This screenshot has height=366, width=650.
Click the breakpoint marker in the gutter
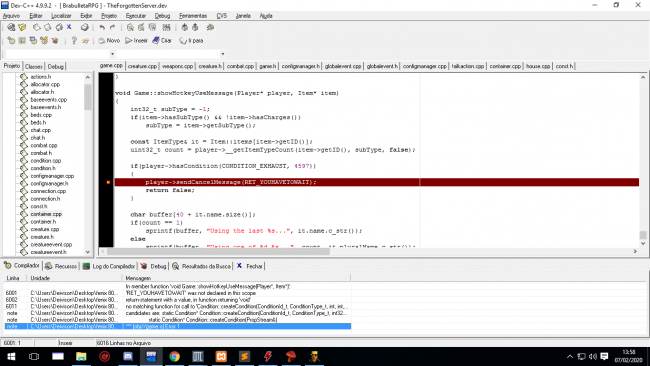pyautogui.click(x=108, y=182)
